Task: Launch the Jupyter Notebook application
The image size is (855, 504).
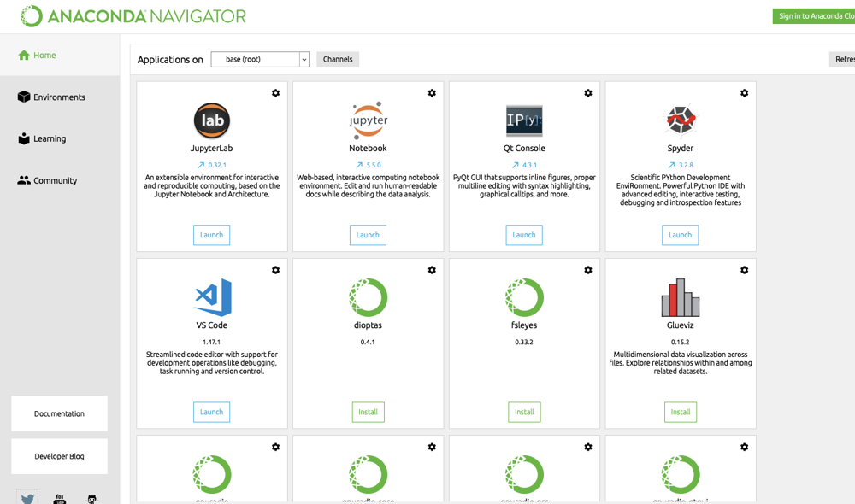Action: pyautogui.click(x=368, y=235)
